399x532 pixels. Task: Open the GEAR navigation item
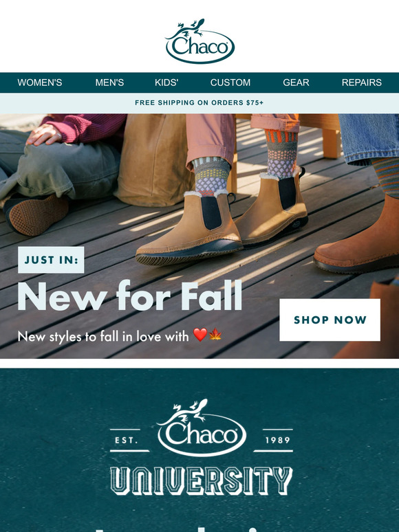coord(296,82)
